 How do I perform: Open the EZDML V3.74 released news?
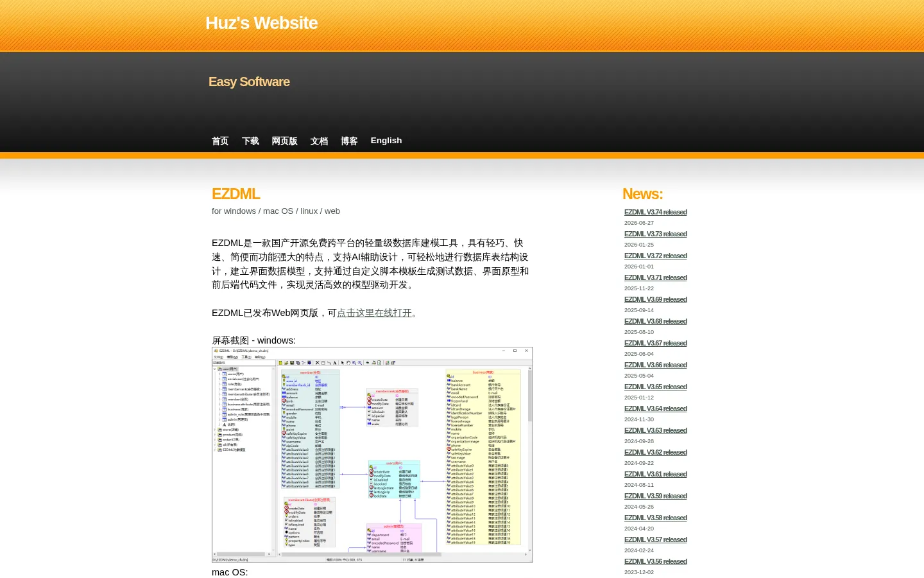coord(655,212)
